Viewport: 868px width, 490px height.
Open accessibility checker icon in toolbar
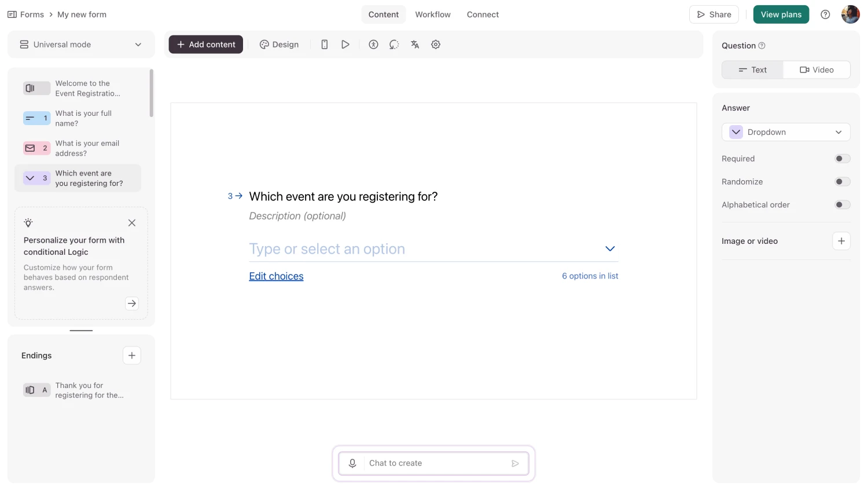[373, 44]
